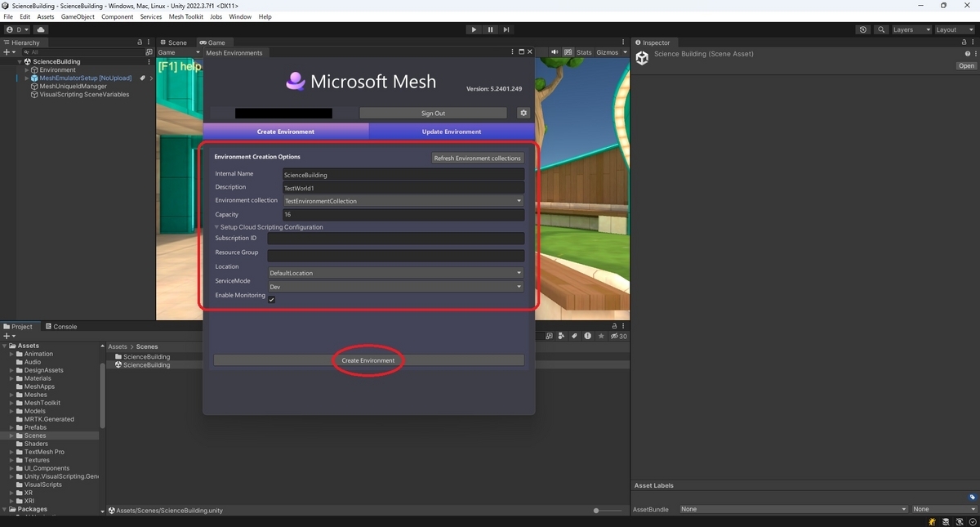Viewport: 980px width, 527px height.
Task: Switch to the Scene tab
Action: coord(174,42)
